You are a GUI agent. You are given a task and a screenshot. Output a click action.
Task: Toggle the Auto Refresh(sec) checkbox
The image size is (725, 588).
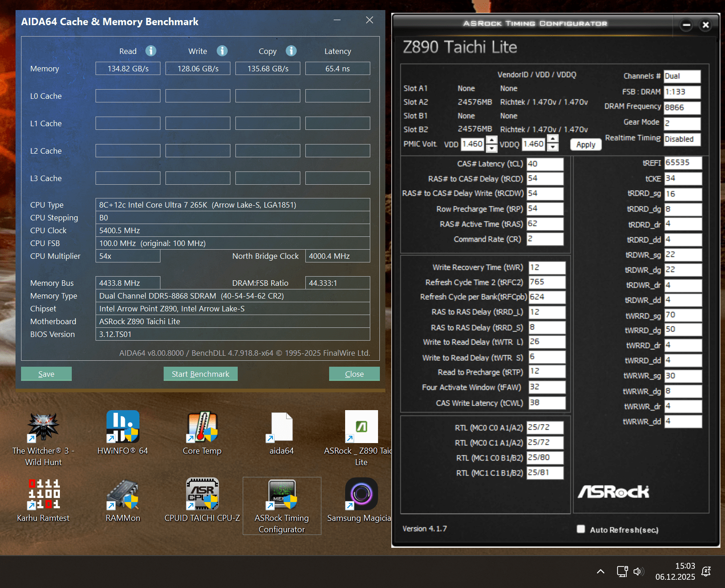[581, 529]
